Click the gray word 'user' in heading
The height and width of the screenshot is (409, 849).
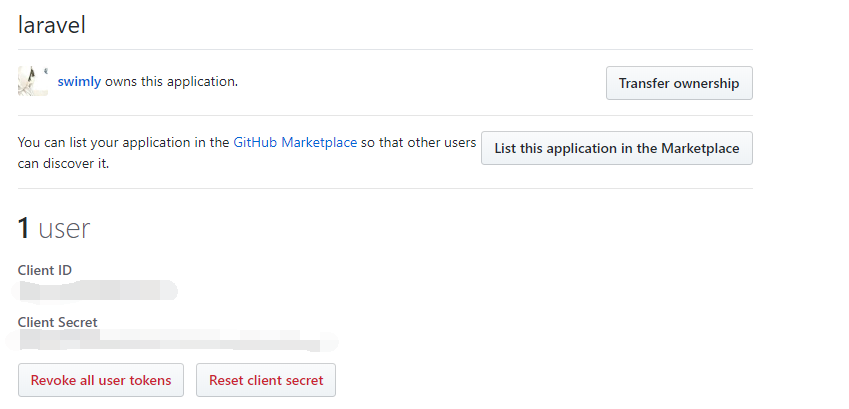65,229
